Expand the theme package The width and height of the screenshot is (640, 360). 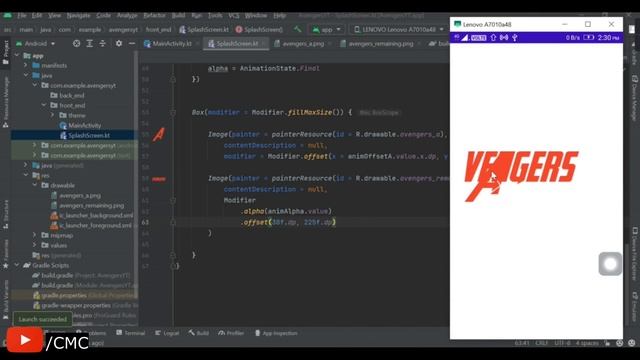click(53, 115)
